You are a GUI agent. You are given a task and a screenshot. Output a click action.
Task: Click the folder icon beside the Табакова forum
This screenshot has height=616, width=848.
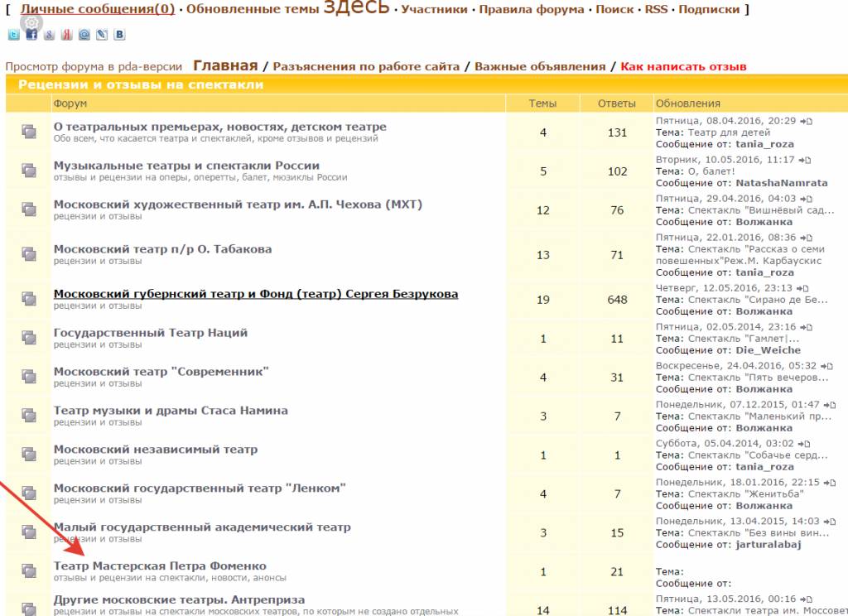(x=29, y=254)
